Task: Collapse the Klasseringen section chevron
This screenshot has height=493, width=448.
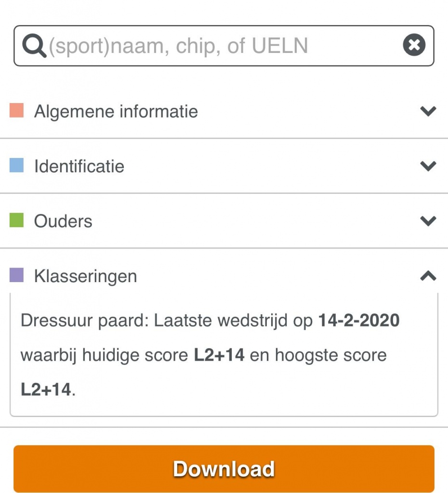Action: pyautogui.click(x=428, y=276)
